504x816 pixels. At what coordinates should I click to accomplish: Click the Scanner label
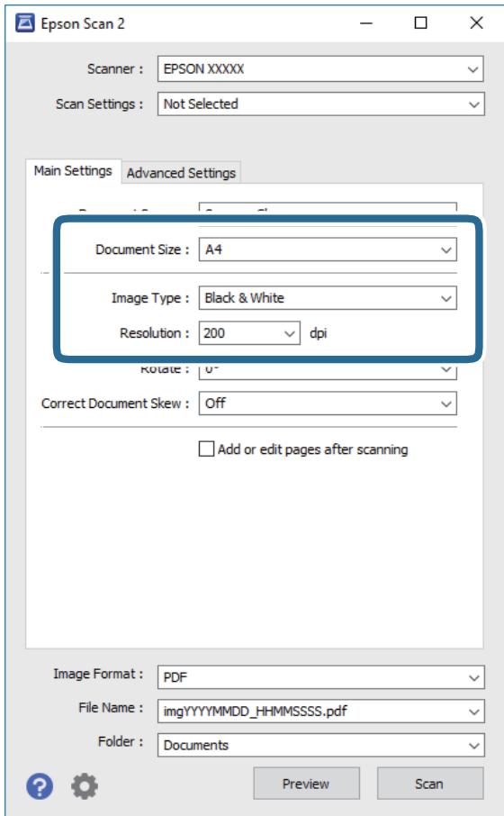click(x=114, y=69)
